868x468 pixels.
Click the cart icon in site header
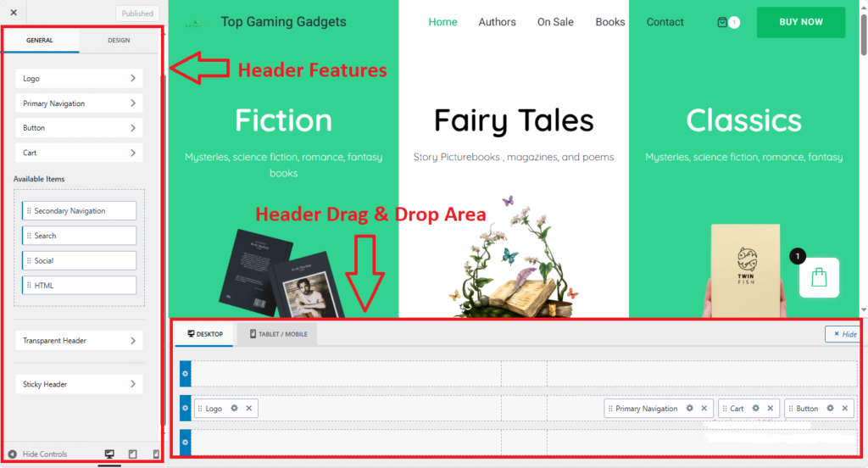[x=722, y=23]
